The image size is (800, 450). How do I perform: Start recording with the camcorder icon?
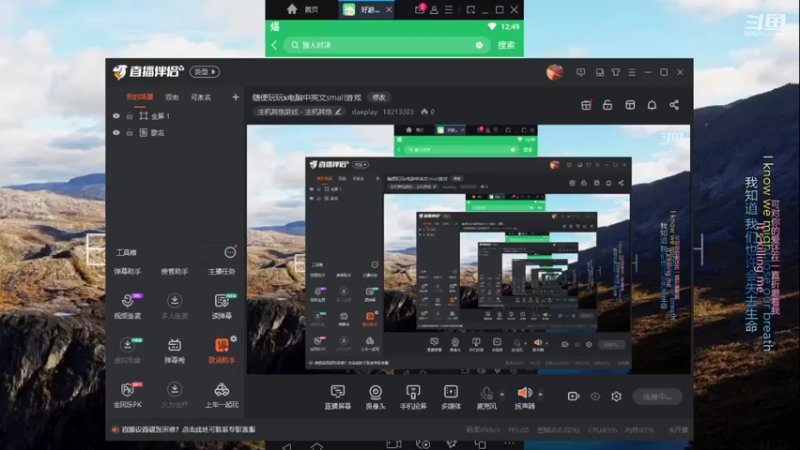coord(573,396)
